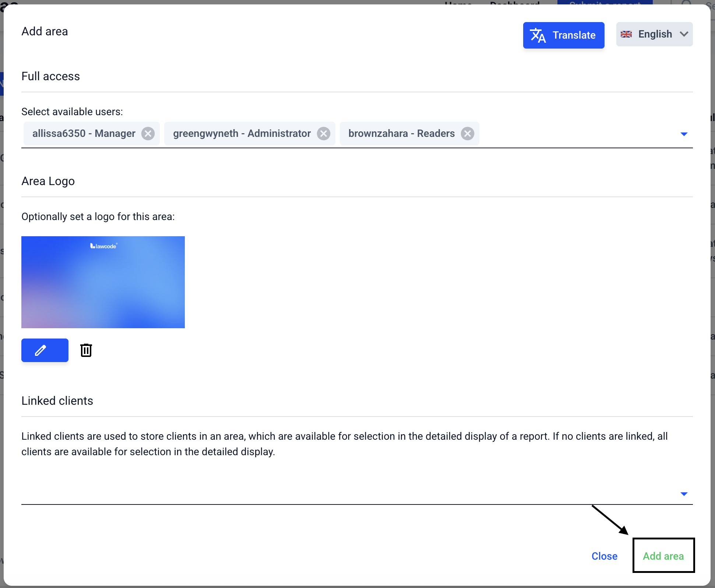The image size is (715, 588).
Task: Remove brownzahara Readers chip
Action: tap(468, 134)
